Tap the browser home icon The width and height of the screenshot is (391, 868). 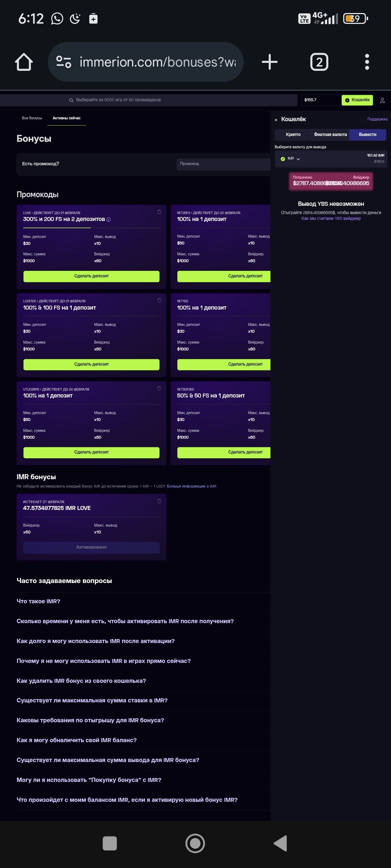[24, 62]
